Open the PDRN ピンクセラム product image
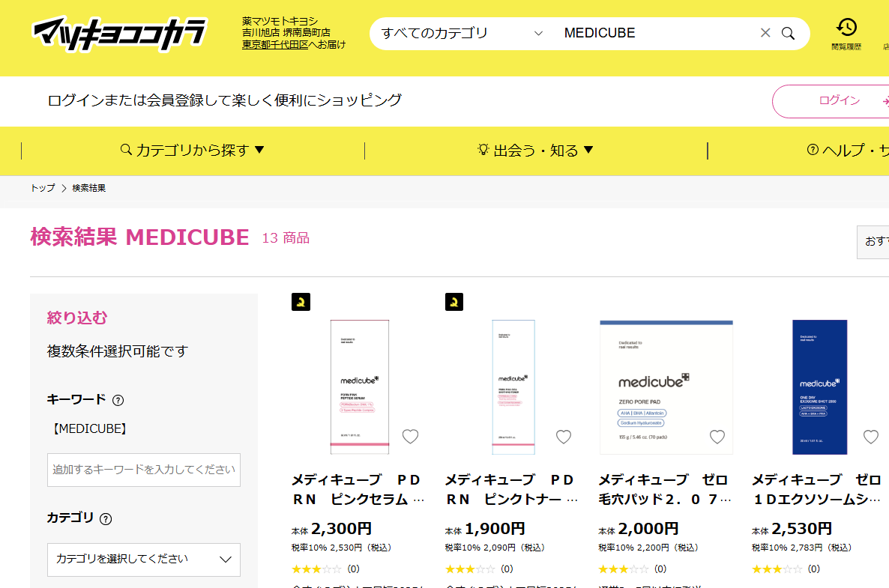This screenshot has width=889, height=588. point(360,387)
